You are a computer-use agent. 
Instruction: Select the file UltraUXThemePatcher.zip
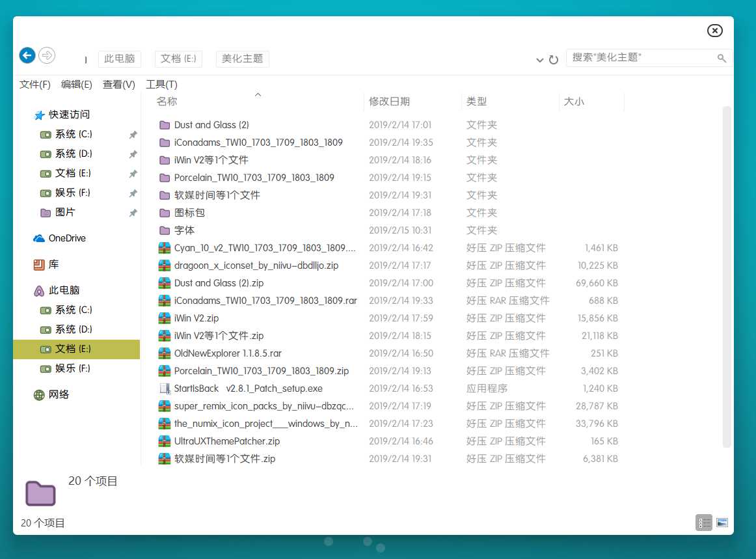226,441
